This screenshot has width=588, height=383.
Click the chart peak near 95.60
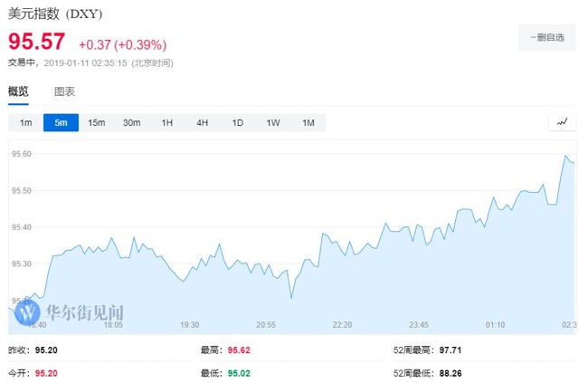[x=567, y=157]
